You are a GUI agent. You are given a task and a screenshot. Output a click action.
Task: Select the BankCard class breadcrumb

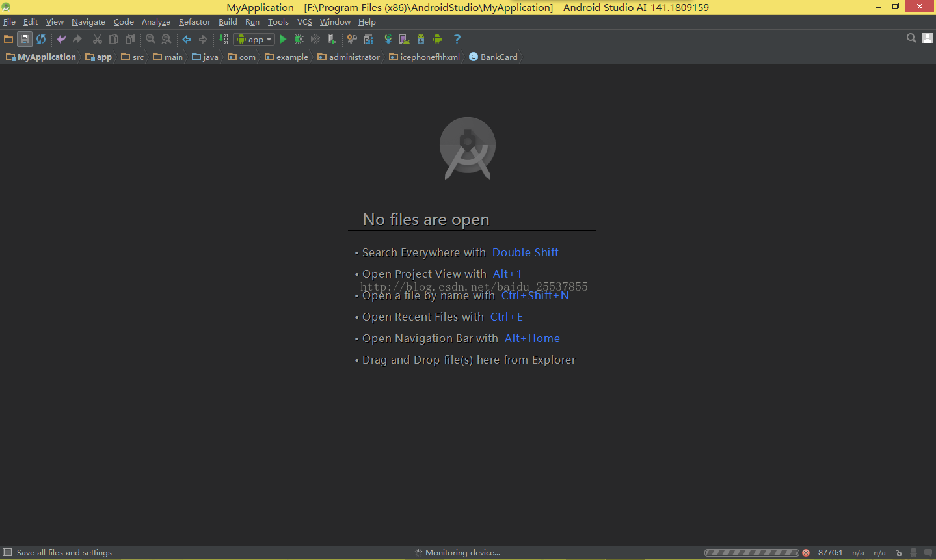pyautogui.click(x=493, y=57)
